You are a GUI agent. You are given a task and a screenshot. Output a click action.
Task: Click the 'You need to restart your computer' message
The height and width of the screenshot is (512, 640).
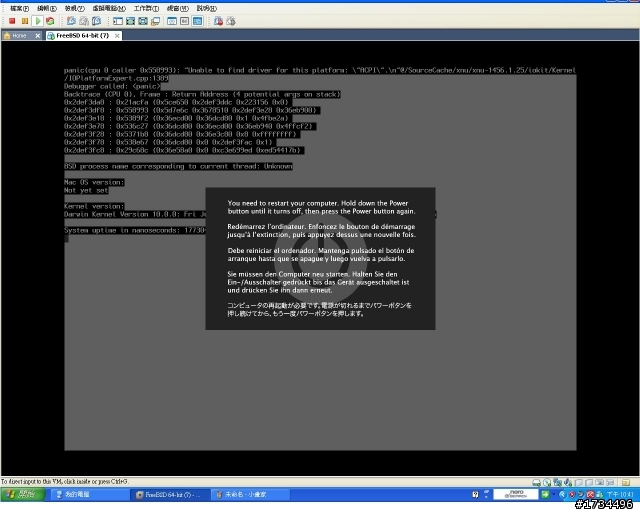point(321,207)
